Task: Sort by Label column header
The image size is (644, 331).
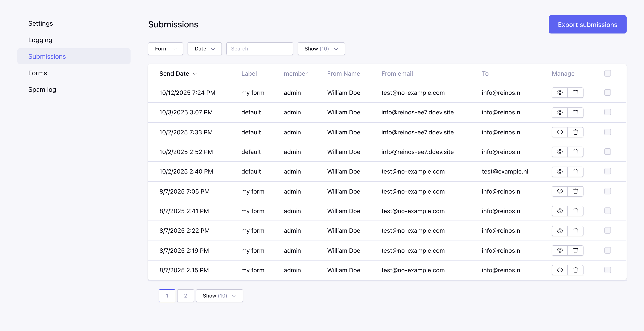Action: coord(249,74)
